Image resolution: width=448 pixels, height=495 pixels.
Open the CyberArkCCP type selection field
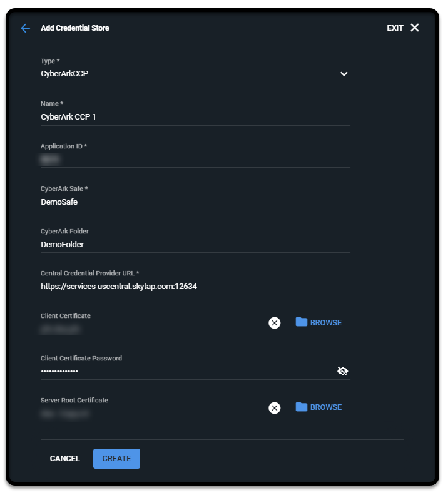(x=188, y=74)
